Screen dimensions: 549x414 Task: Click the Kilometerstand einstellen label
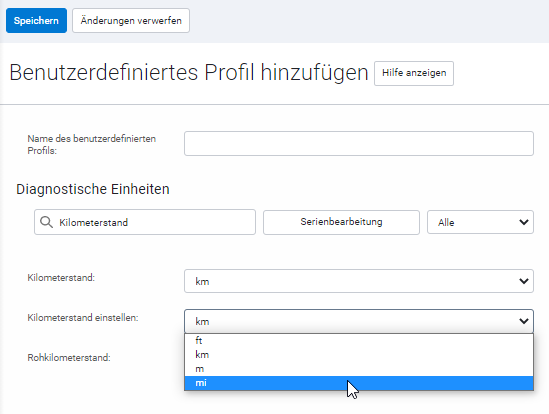[x=83, y=318]
